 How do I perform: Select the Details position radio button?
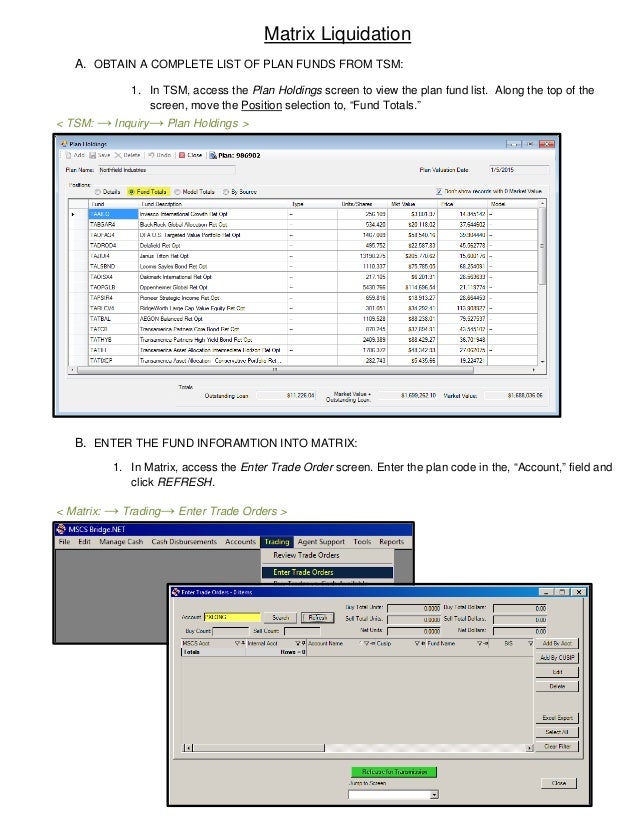[x=97, y=192]
